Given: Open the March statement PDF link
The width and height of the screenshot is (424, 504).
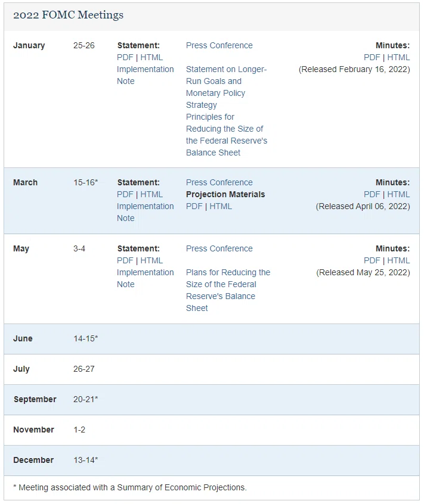Looking at the screenshot, I should coord(125,194).
